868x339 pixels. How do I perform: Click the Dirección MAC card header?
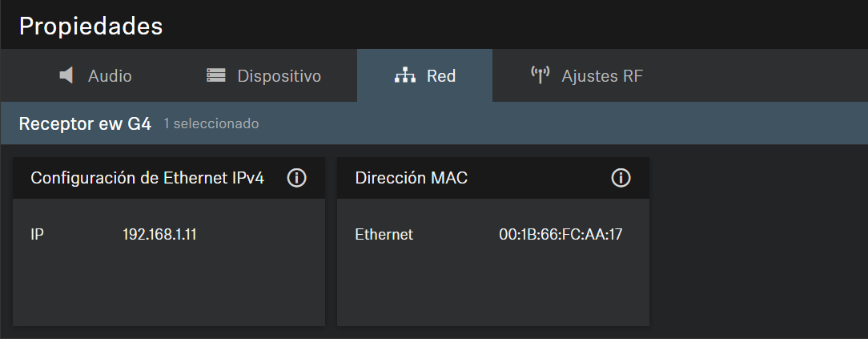coord(492,178)
